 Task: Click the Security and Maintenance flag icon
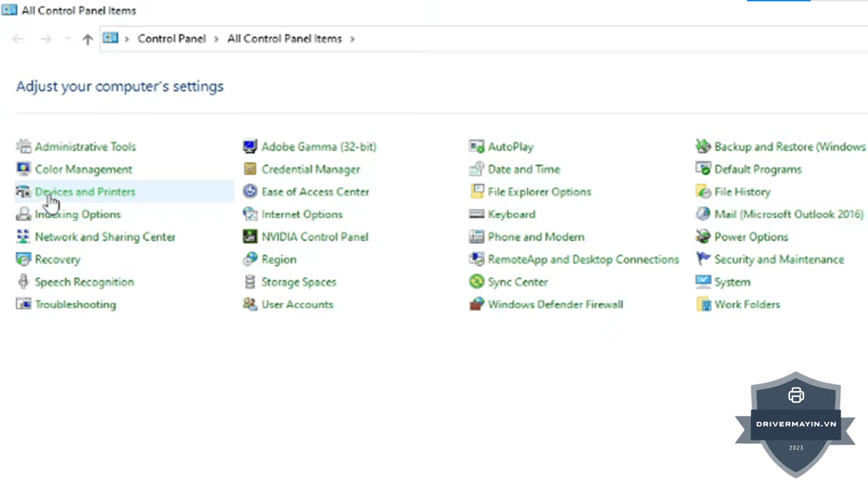703,260
